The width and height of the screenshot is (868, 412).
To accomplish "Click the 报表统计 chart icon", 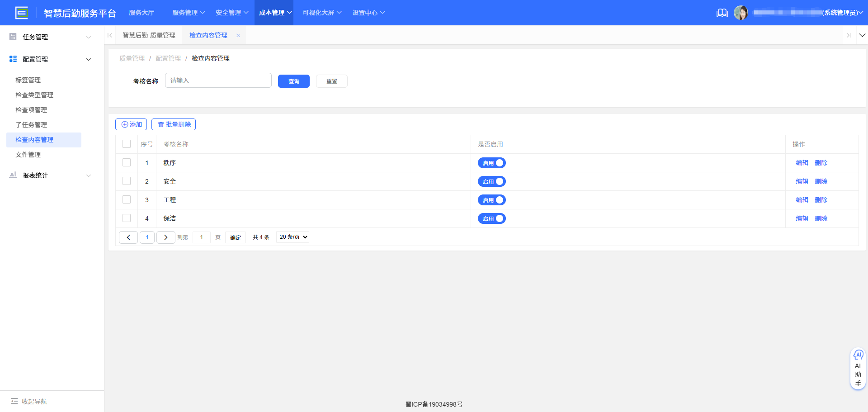I will pyautogui.click(x=13, y=175).
